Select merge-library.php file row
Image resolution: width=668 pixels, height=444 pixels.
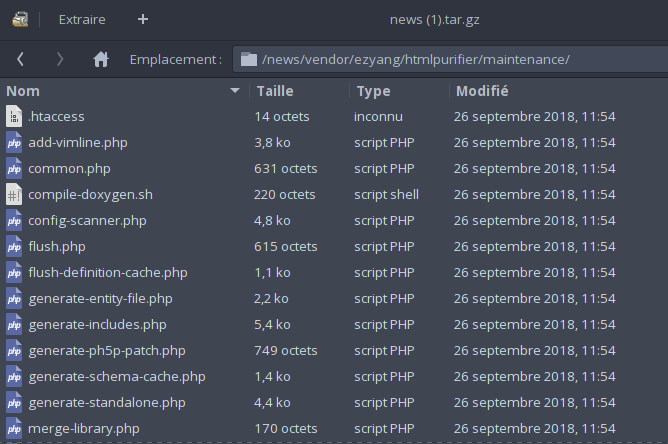[x=334, y=428]
